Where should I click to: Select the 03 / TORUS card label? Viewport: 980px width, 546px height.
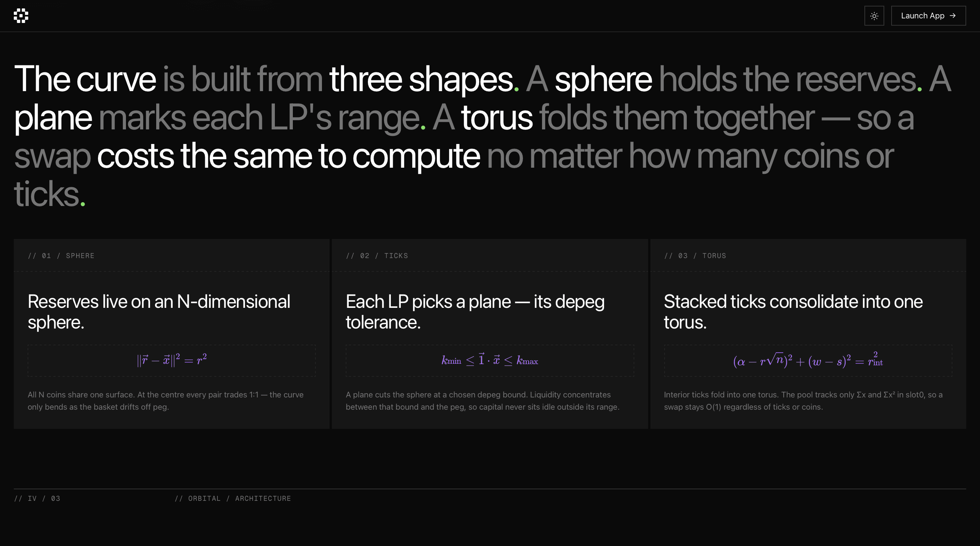(x=695, y=256)
